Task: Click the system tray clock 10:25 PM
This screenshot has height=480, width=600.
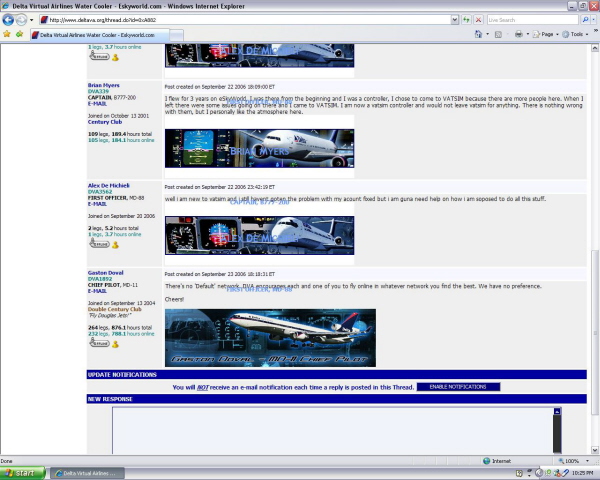Action: point(582,473)
